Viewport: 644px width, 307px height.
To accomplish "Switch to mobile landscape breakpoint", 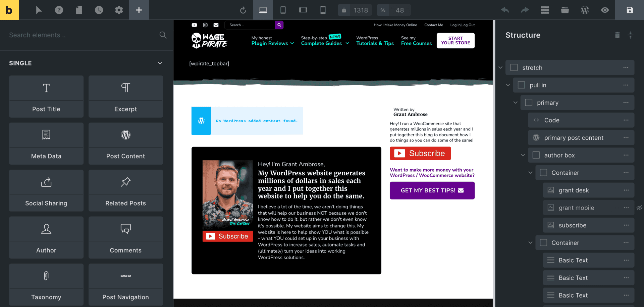I will (303, 10).
